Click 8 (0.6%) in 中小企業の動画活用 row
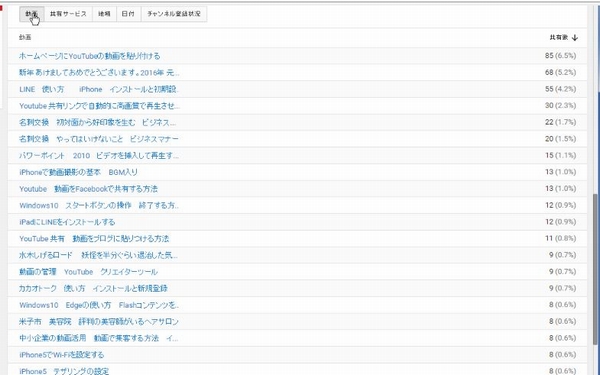The width and height of the screenshot is (600, 375). (562, 338)
